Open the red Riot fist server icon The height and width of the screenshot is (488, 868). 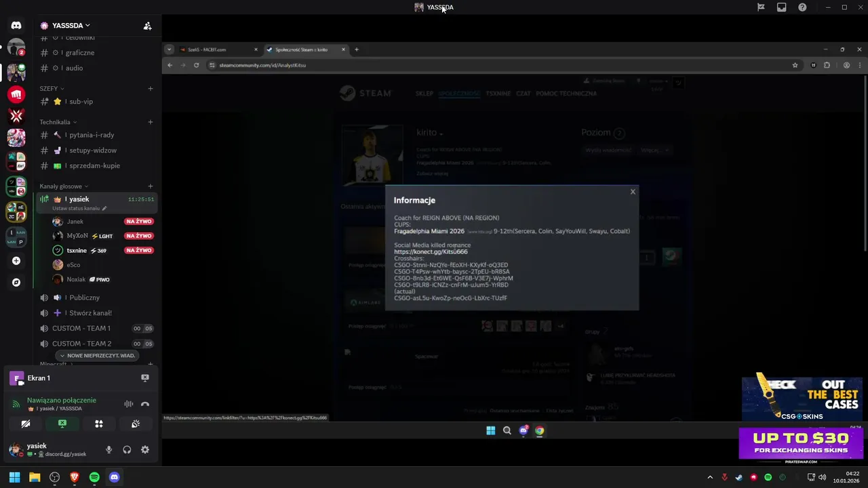click(x=16, y=94)
